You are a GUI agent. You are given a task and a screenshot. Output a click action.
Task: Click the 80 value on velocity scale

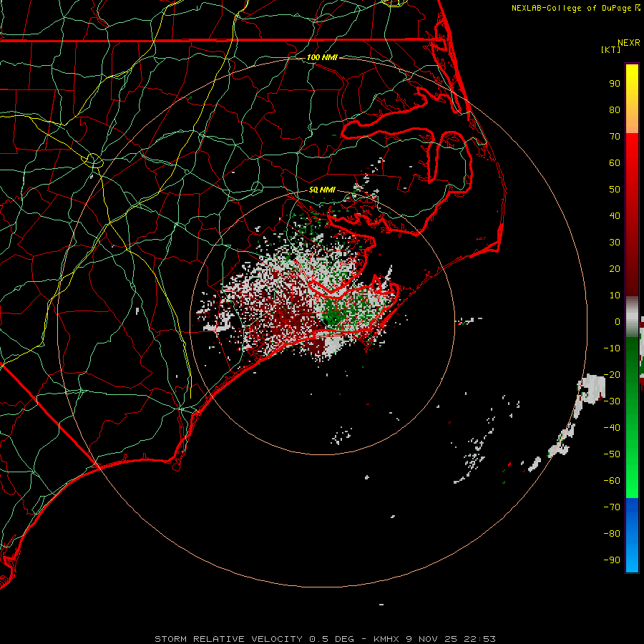pyautogui.click(x=615, y=110)
